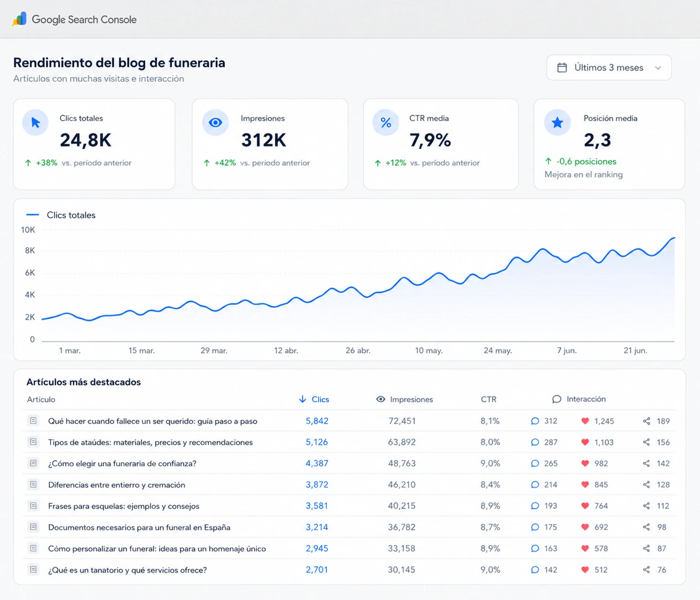This screenshot has width=700, height=600.
Task: Click the calendar icon in the date selector
Action: pos(562,67)
